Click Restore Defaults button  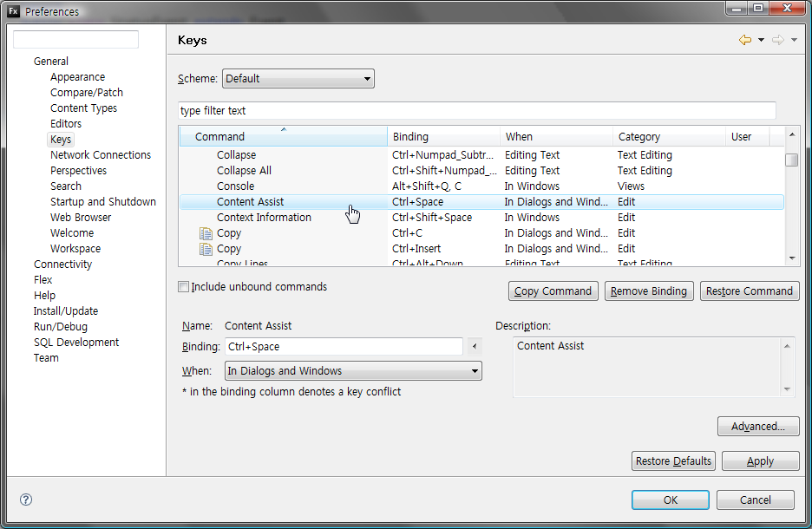[673, 460]
